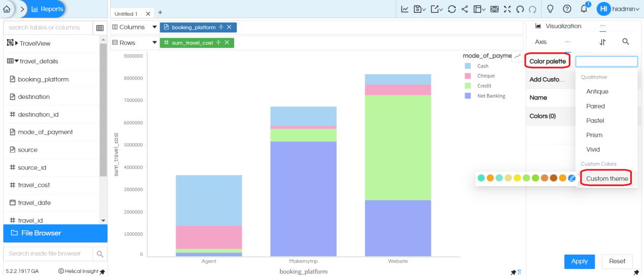Close the Untitled 1 tab
Image resolution: width=644 pixels, height=277 pixels.
(148, 13)
